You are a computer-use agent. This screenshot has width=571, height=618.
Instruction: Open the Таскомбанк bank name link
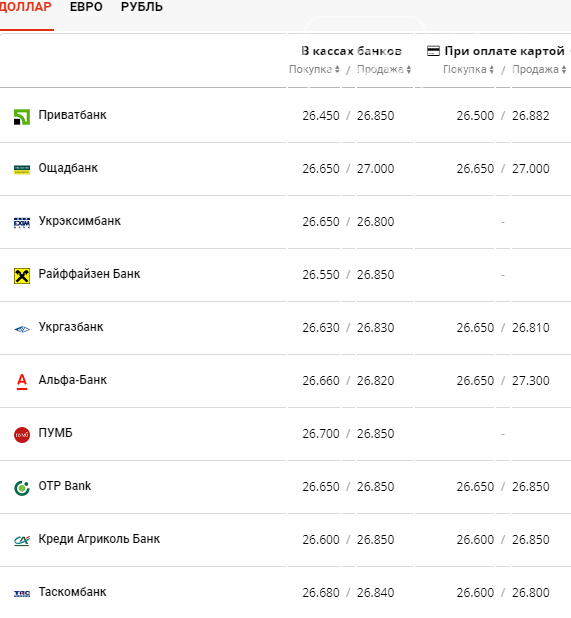(x=73, y=592)
